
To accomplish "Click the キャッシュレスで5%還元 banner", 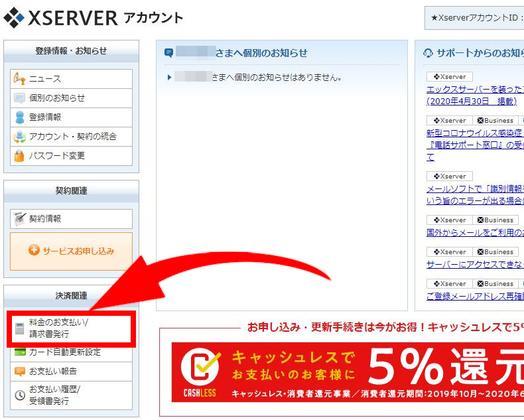I will [x=348, y=372].
